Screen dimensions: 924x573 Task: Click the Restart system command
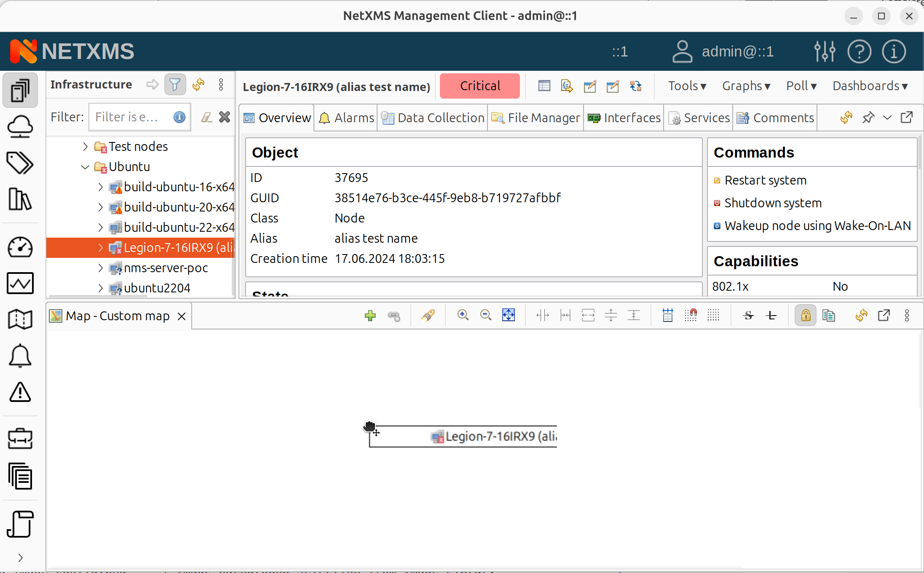pyautogui.click(x=765, y=180)
